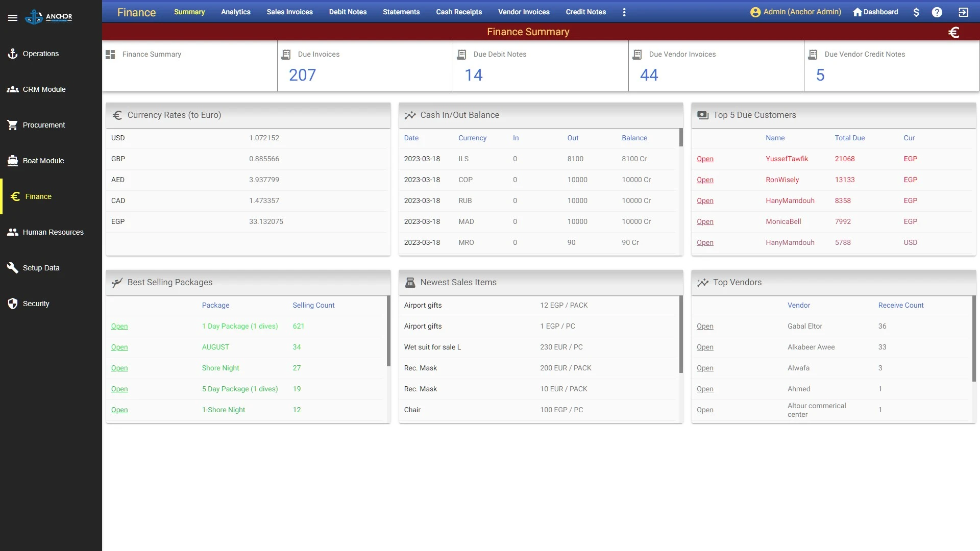This screenshot has width=980, height=551.
Task: Expand the Finance navigation hamburger menu
Action: coord(12,17)
